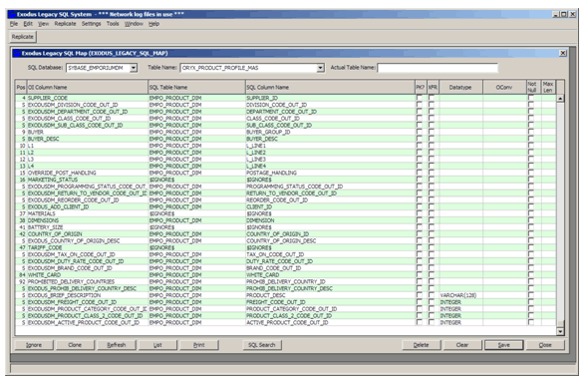Toggle Not Null checkbox for DIMENSIONS row

pyautogui.click(x=531, y=220)
